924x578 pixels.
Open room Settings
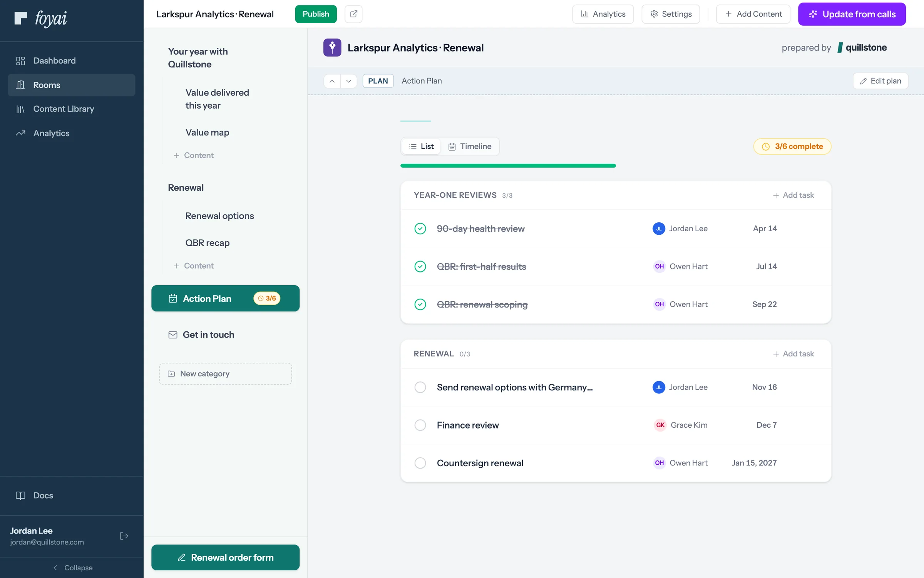671,14
